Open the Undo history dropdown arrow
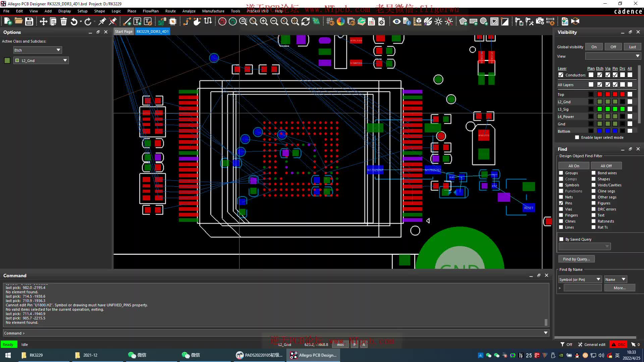 pos(81,21)
